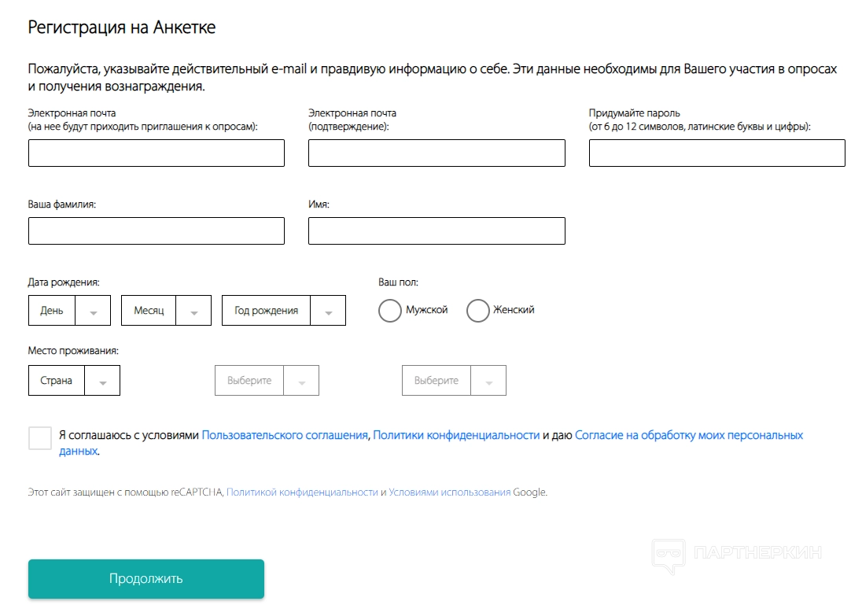Open the Год рождения dropdown
862x616 pixels.
pos(284,311)
